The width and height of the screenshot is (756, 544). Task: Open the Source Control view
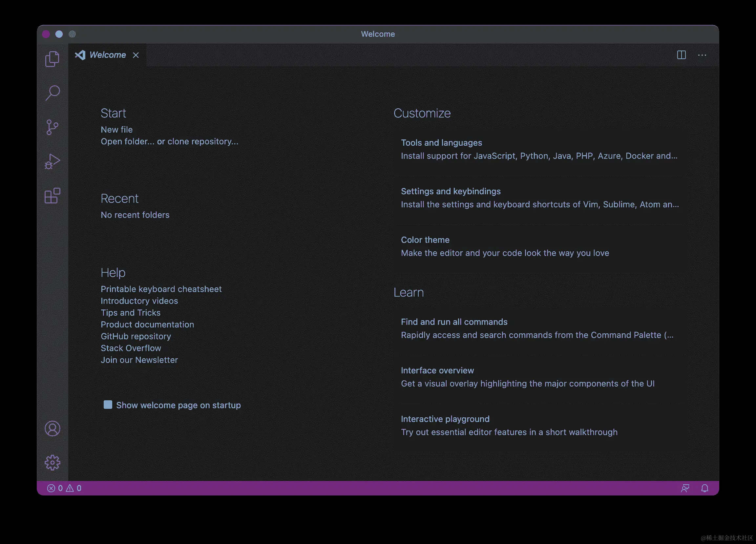click(52, 127)
